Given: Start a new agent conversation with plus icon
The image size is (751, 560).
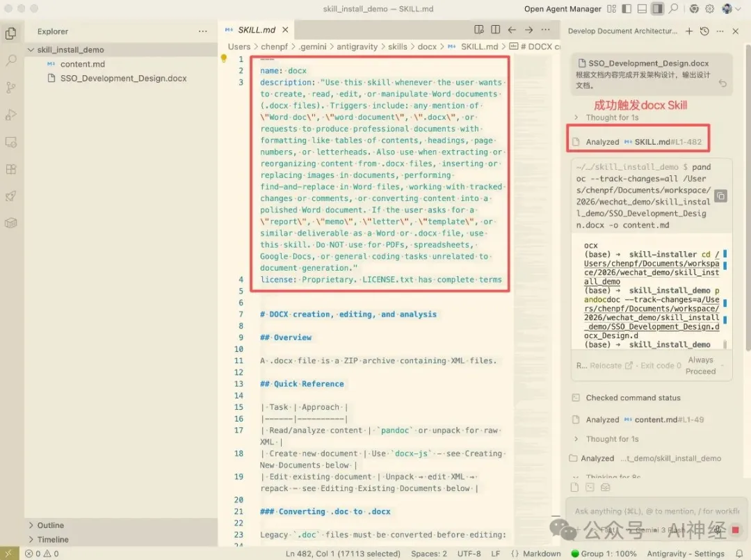Looking at the screenshot, I should pyautogui.click(x=689, y=31).
